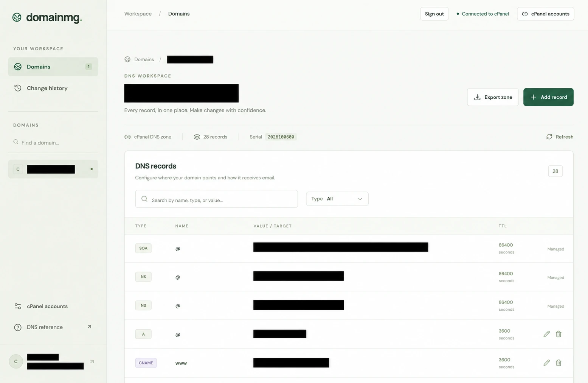Image resolution: width=588 pixels, height=383 pixels.
Task: Click the serial number 2026100600
Action: (281, 137)
